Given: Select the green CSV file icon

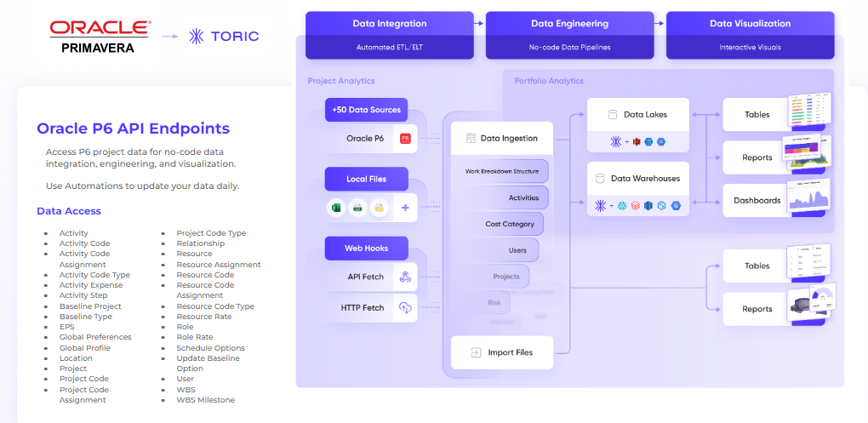Looking at the screenshot, I should (357, 208).
